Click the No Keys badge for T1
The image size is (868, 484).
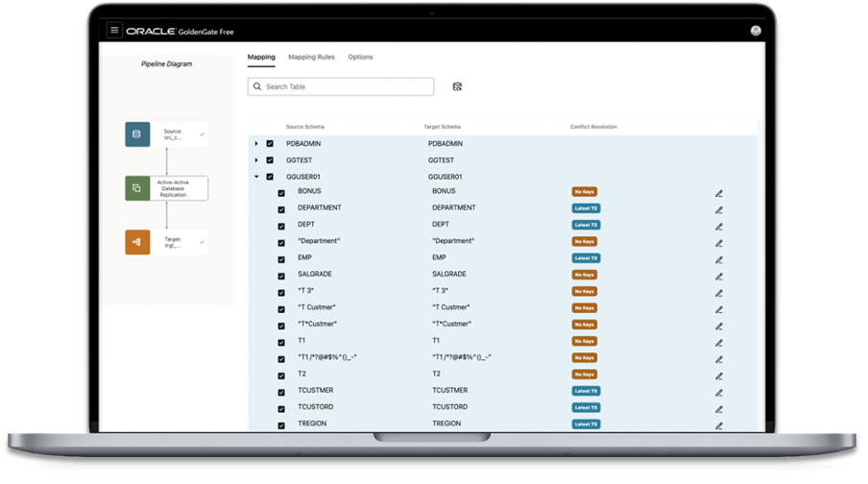[585, 341]
